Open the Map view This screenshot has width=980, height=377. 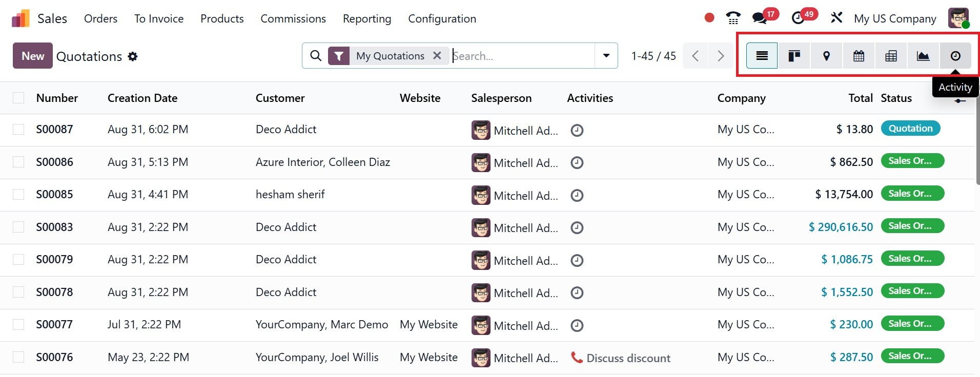coord(826,56)
